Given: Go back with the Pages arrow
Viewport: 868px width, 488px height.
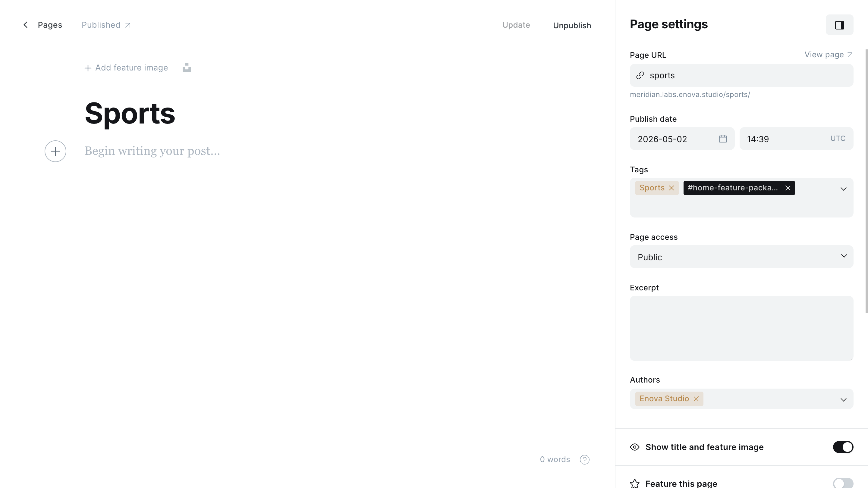Looking at the screenshot, I should coord(26,25).
